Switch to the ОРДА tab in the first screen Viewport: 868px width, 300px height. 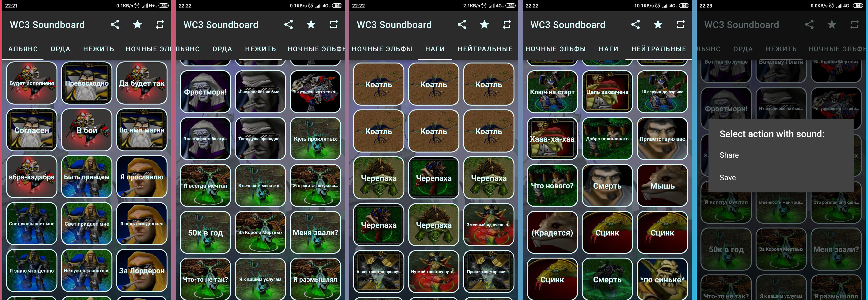click(60, 49)
